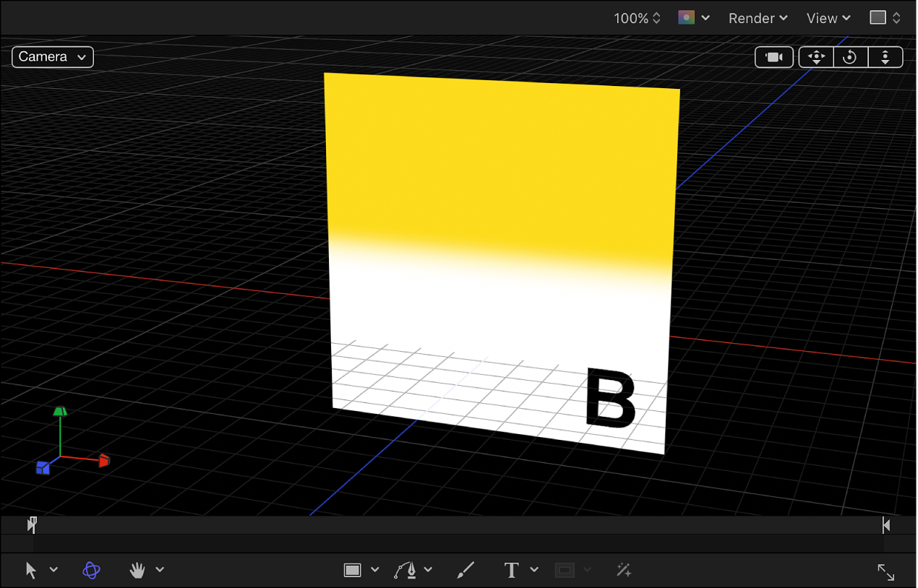Open the Camera view dropdown
The image size is (918, 588).
(52, 56)
